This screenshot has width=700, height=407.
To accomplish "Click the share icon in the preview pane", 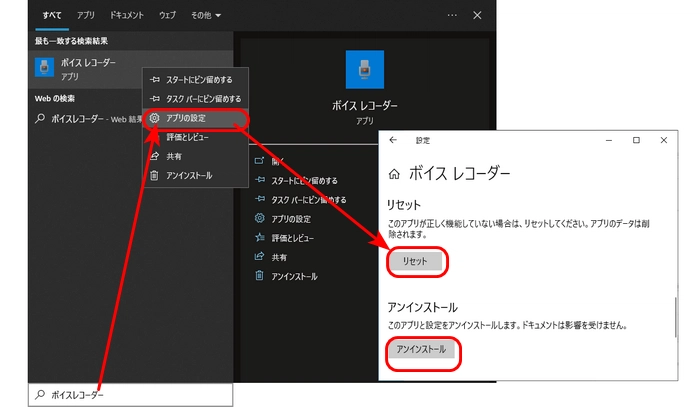I will click(x=259, y=256).
